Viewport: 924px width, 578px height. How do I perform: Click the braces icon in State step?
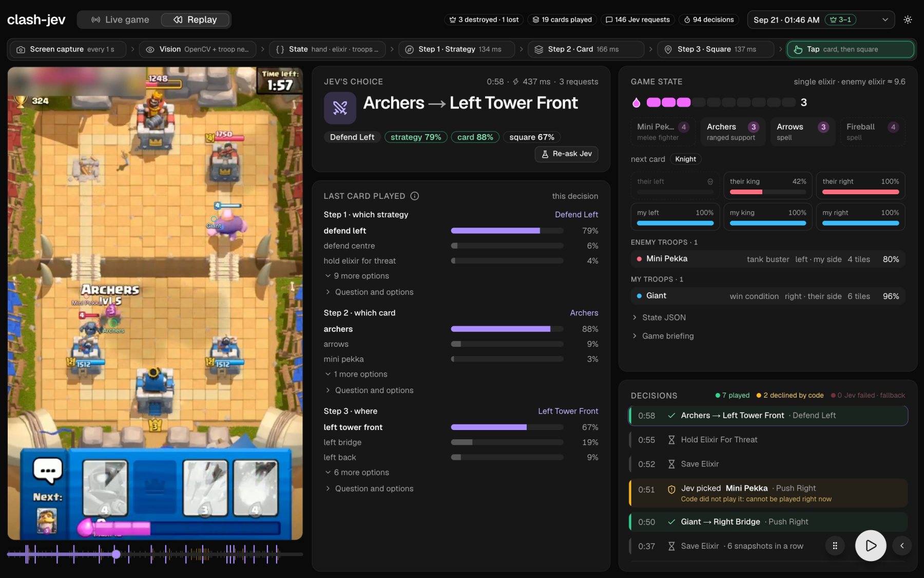click(280, 49)
